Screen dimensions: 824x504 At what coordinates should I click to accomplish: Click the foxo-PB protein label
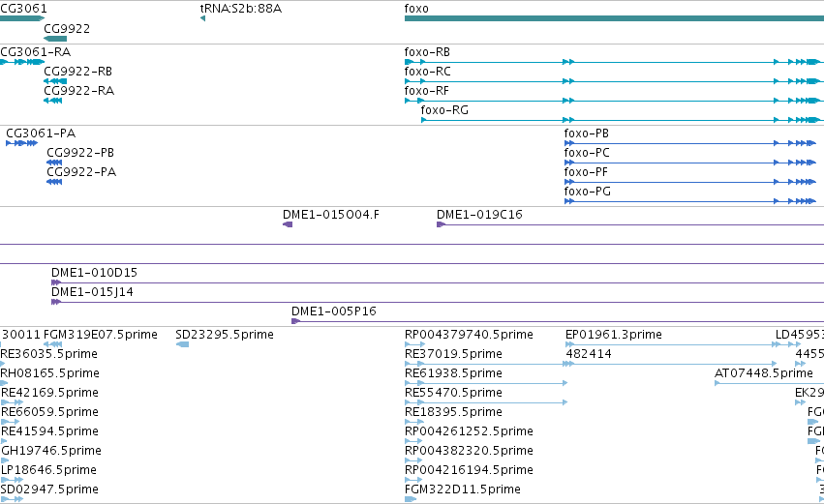[x=587, y=133]
